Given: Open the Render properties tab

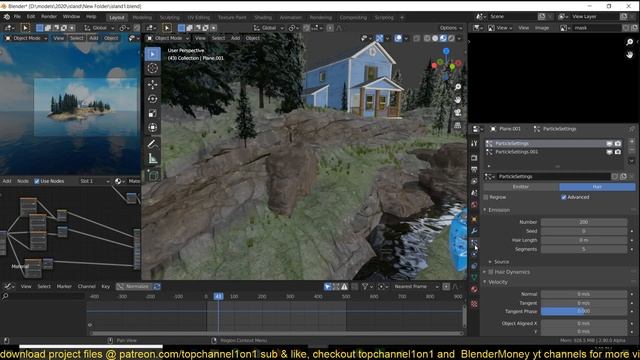Looking at the screenshot, I should (474, 158).
